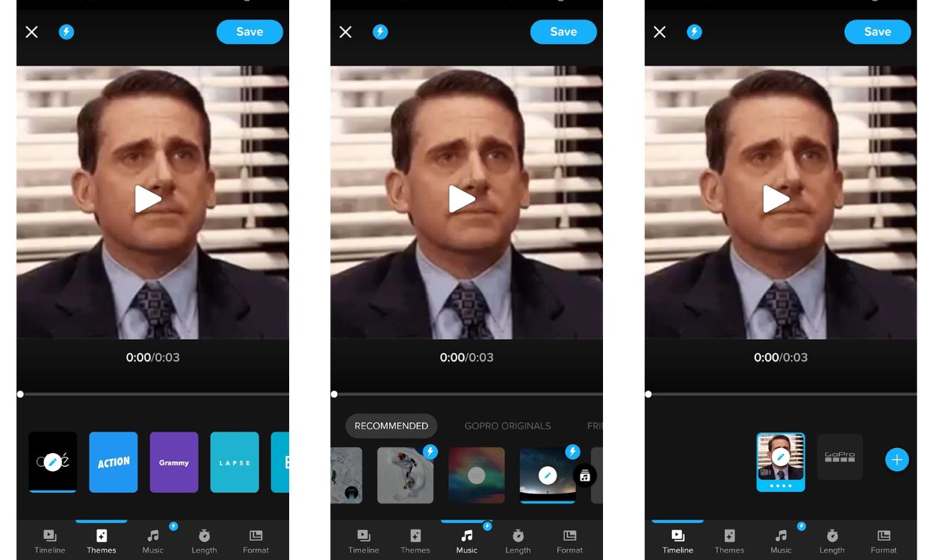Select the Action theme

[113, 461]
